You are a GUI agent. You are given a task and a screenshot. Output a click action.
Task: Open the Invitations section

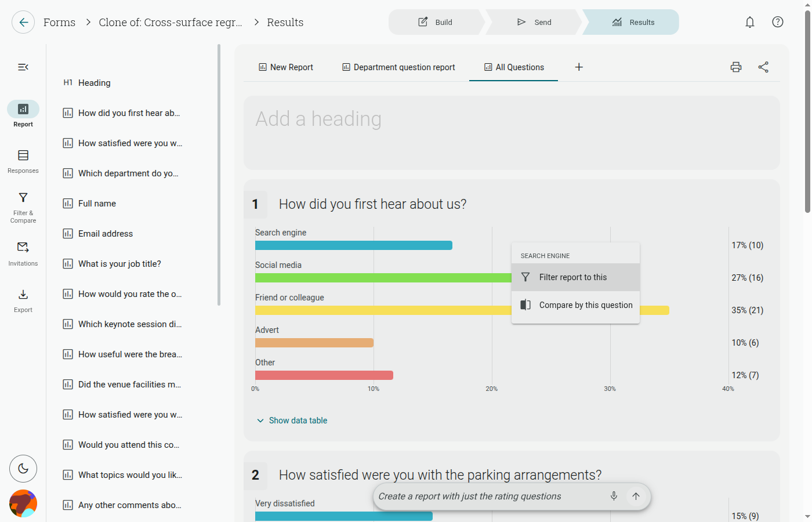pyautogui.click(x=23, y=254)
